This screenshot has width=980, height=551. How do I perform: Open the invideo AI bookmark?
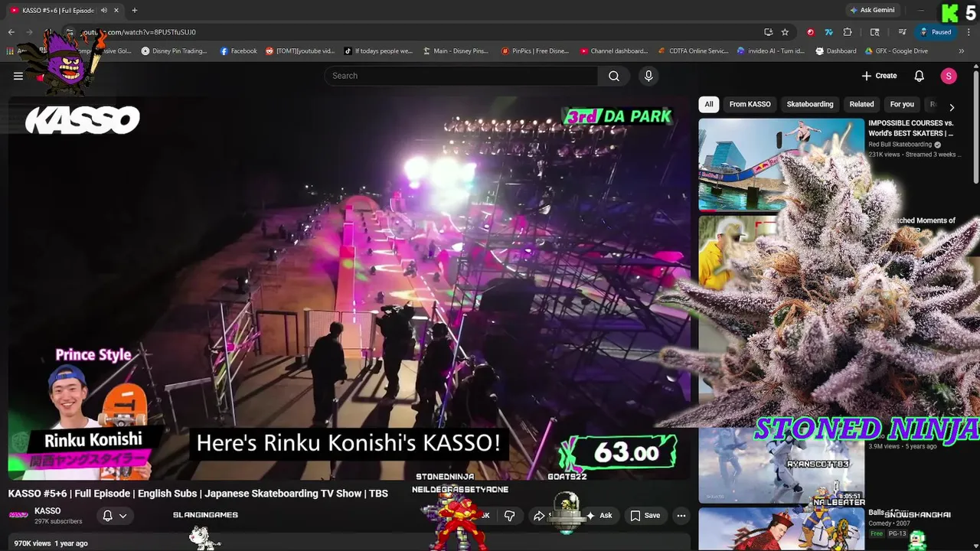[770, 51]
